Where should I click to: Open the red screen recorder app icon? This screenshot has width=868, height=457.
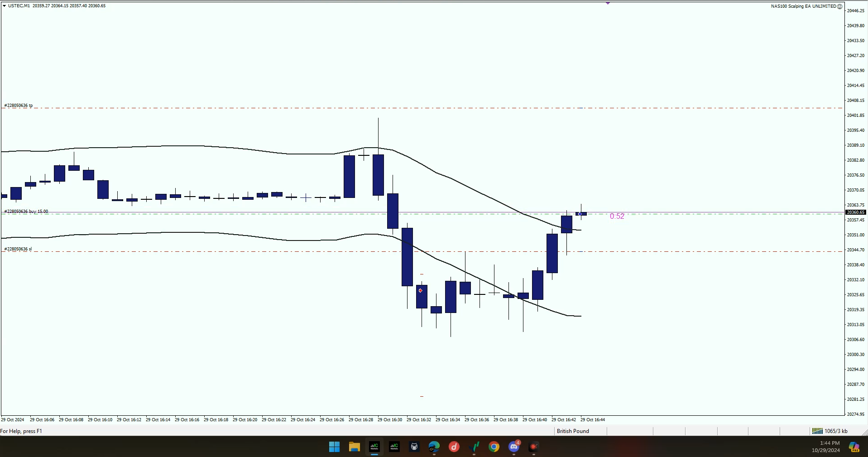pos(534,447)
